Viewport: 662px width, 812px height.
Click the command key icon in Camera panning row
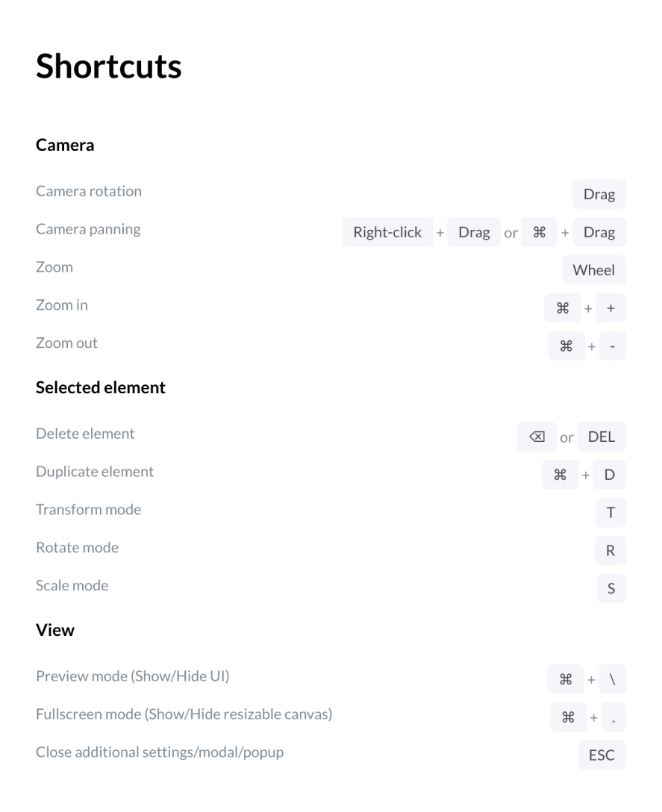point(540,232)
